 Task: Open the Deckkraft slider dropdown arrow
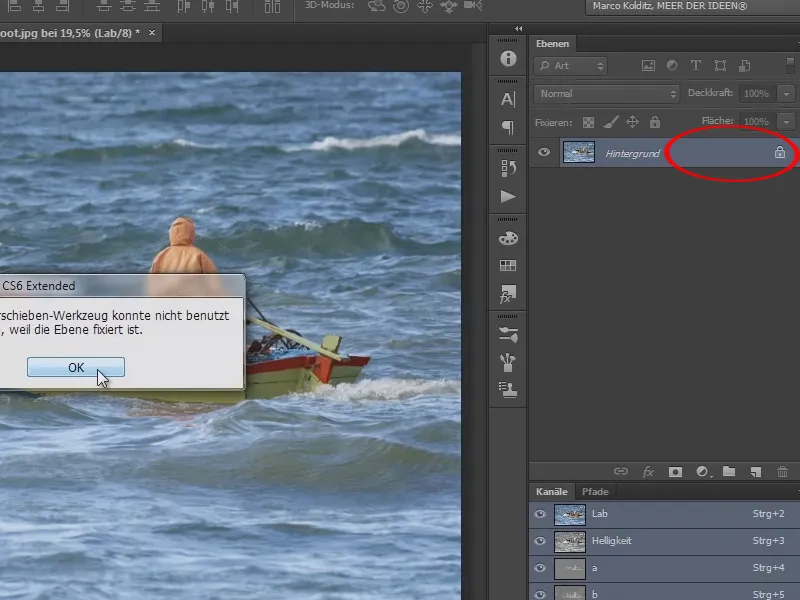786,94
